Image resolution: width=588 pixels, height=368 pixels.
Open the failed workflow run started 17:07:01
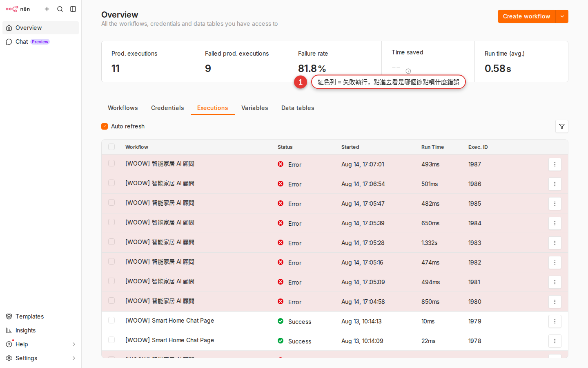pos(334,164)
